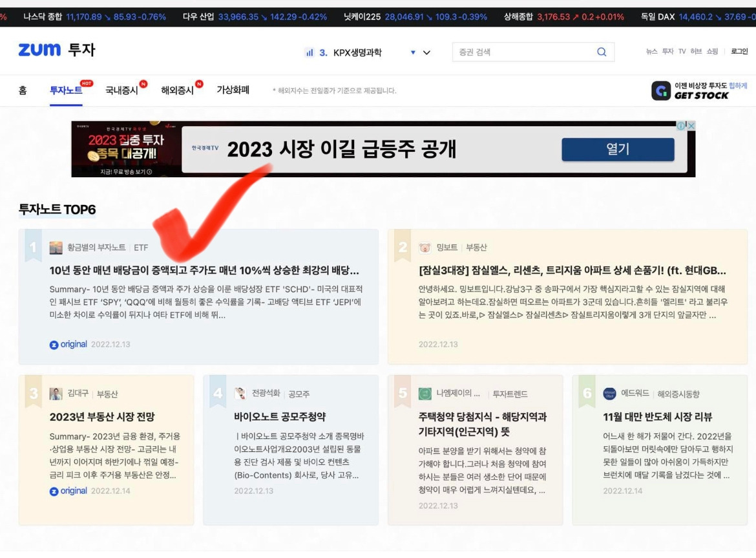Image resolution: width=756 pixels, height=558 pixels.
Task: Open article 10년 동안 매년 배당금이 증액되고
Action: pos(204,270)
